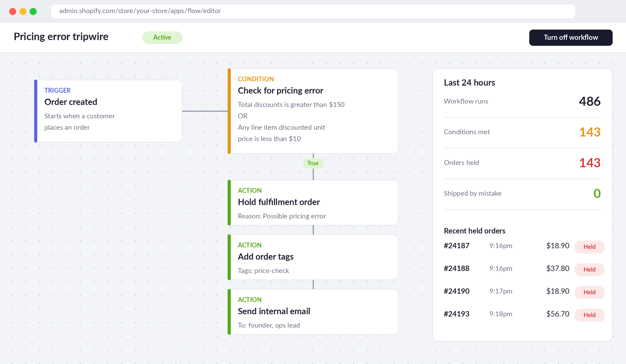Click the CONDITION label
The image size is (626, 364).
256,79
